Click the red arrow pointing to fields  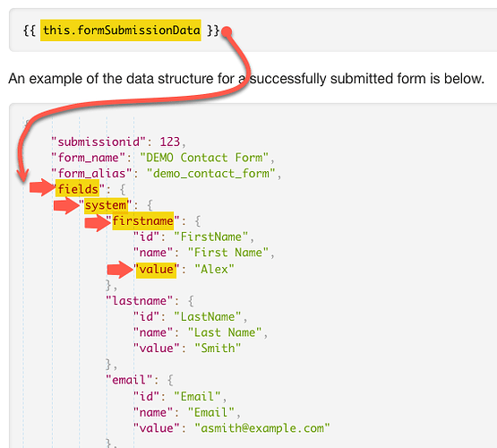[42, 187]
